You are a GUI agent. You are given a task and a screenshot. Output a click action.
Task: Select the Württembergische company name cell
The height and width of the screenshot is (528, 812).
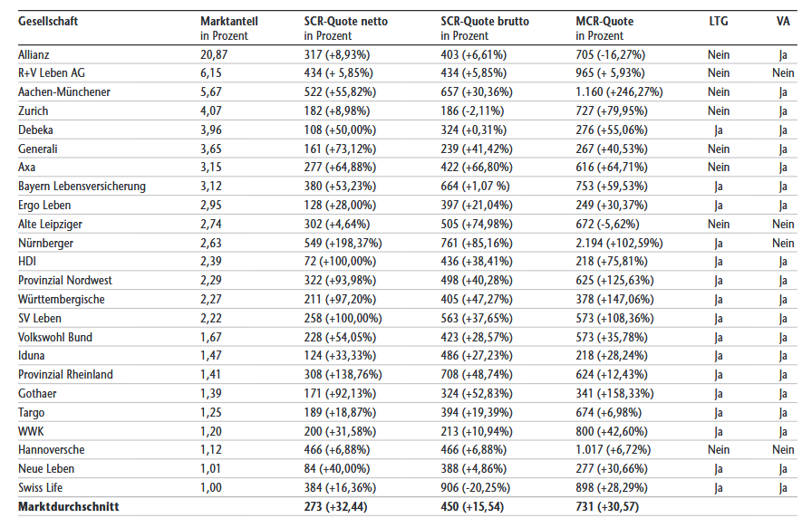pos(62,300)
